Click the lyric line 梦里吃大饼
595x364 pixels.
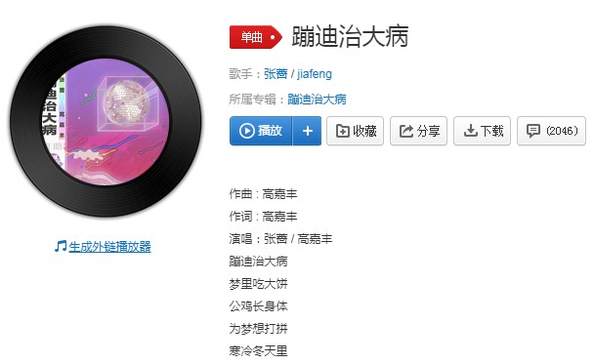coord(258,284)
